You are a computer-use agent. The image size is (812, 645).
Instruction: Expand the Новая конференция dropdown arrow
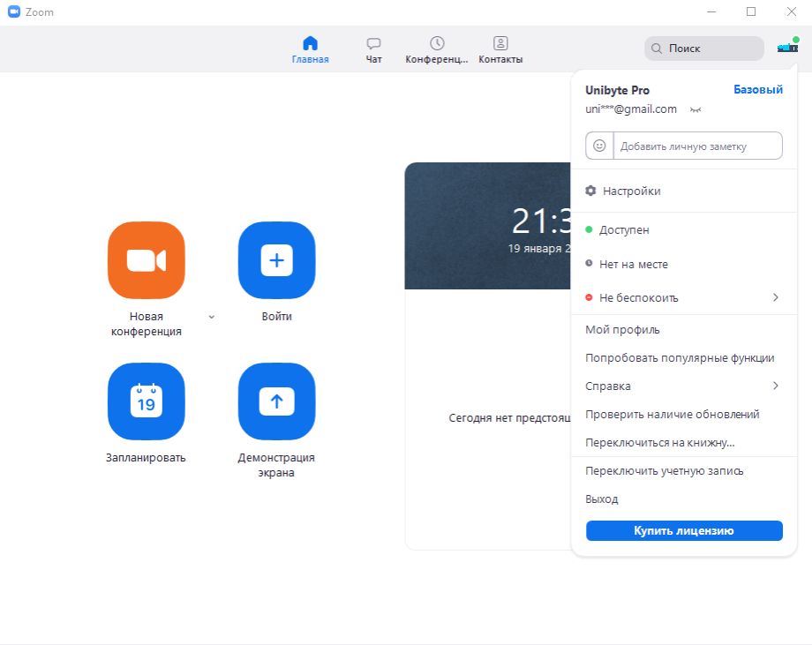click(211, 317)
